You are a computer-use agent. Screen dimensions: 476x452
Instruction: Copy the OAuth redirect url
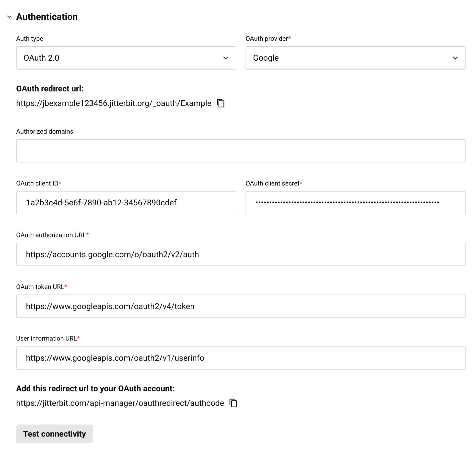click(x=221, y=103)
